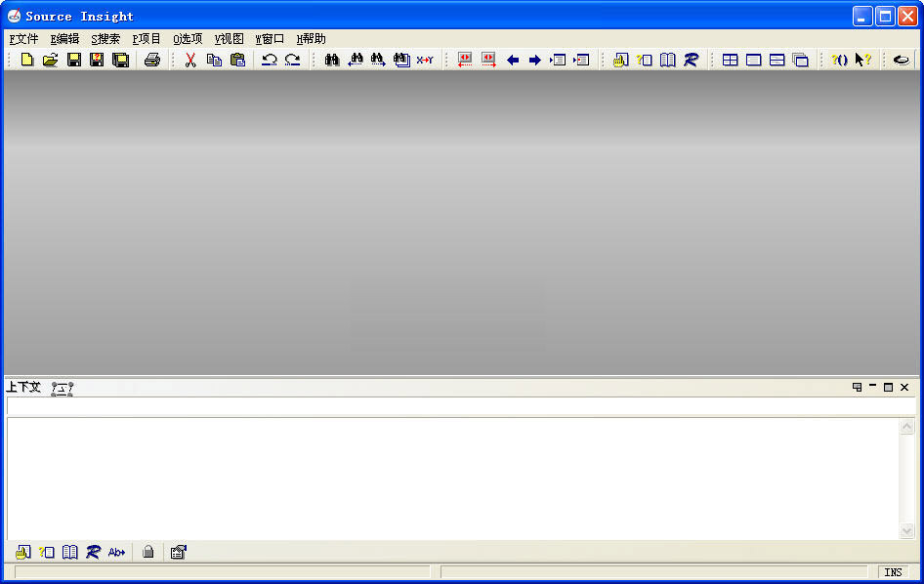Maximize the 上下文 context panel
Screen dimensions: 924x584
point(889,388)
